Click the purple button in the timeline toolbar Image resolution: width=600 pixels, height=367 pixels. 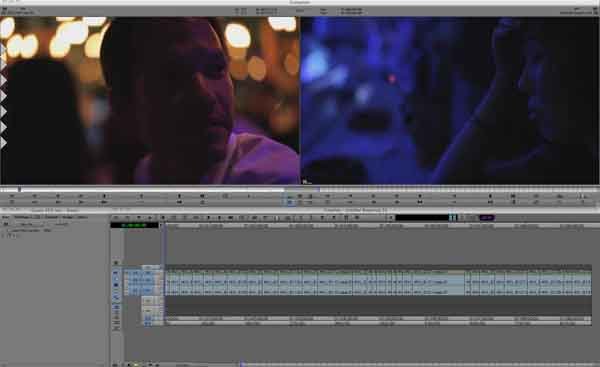486,218
